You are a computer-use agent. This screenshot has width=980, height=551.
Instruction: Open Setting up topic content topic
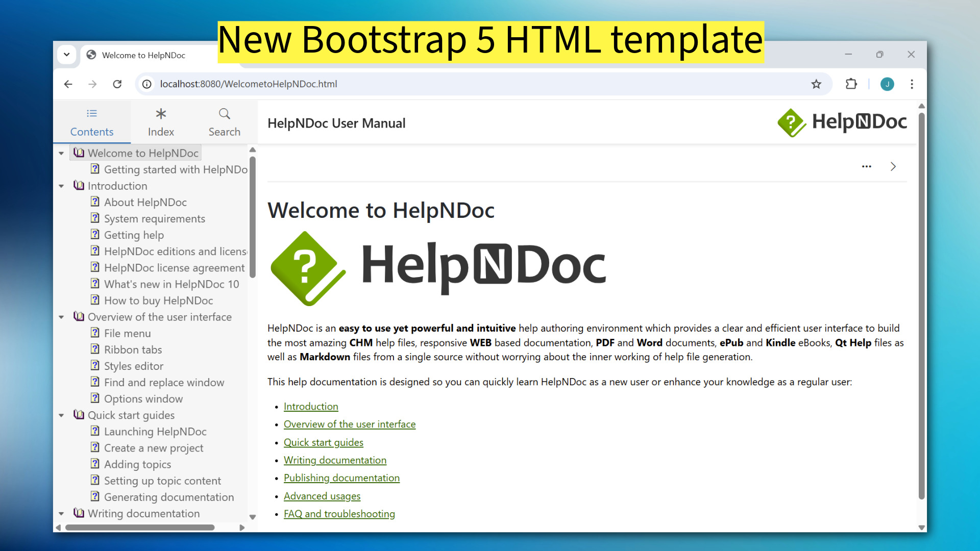162,481
